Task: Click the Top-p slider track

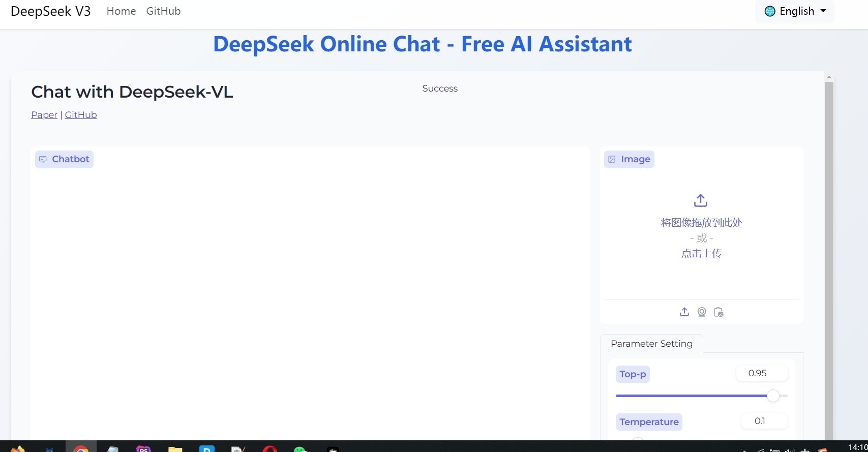Action: pyautogui.click(x=702, y=396)
